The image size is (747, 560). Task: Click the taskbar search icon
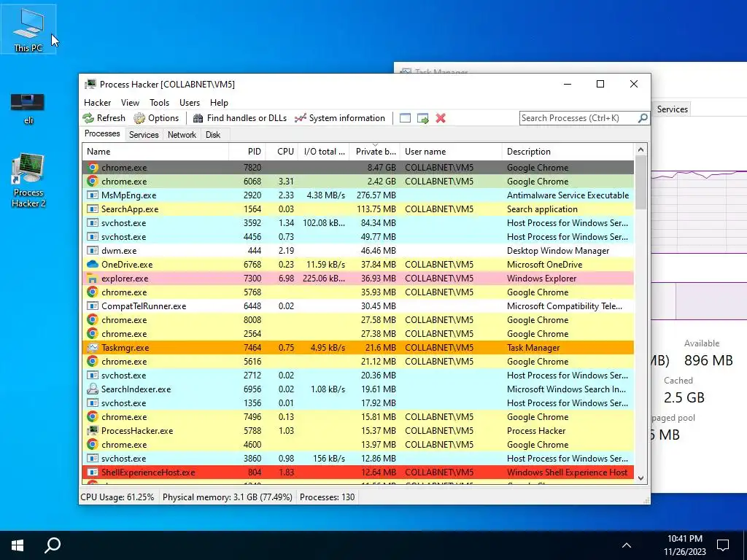(53, 545)
